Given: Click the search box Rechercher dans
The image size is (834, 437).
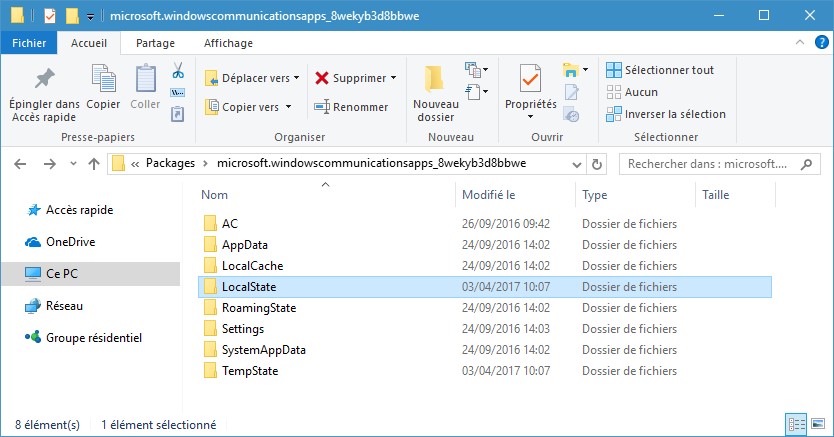Looking at the screenshot, I should pos(719,164).
